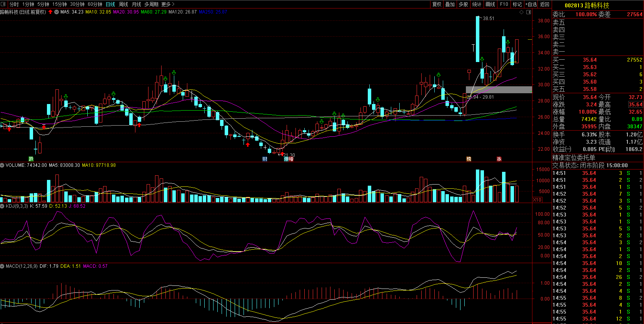This screenshot has width=644, height=324.
Task: Click the 停增 marker at chart bottom
Action: tap(289, 159)
